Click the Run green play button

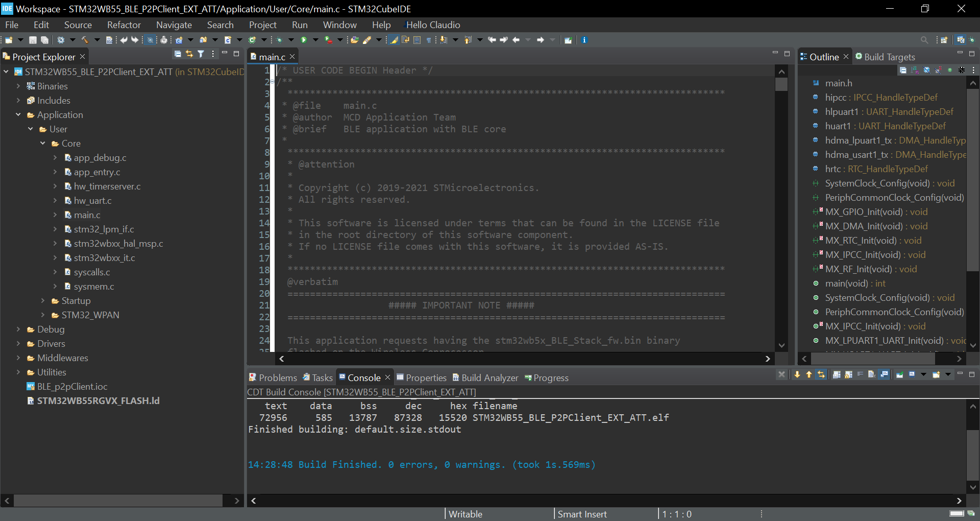point(303,40)
